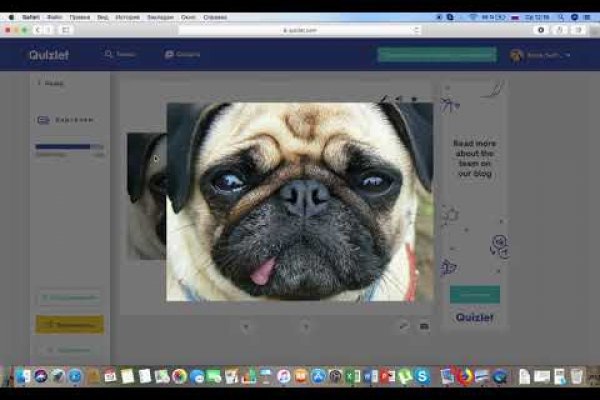Open Finder from the Dock
The height and width of the screenshot is (400, 600).
[x=23, y=377]
